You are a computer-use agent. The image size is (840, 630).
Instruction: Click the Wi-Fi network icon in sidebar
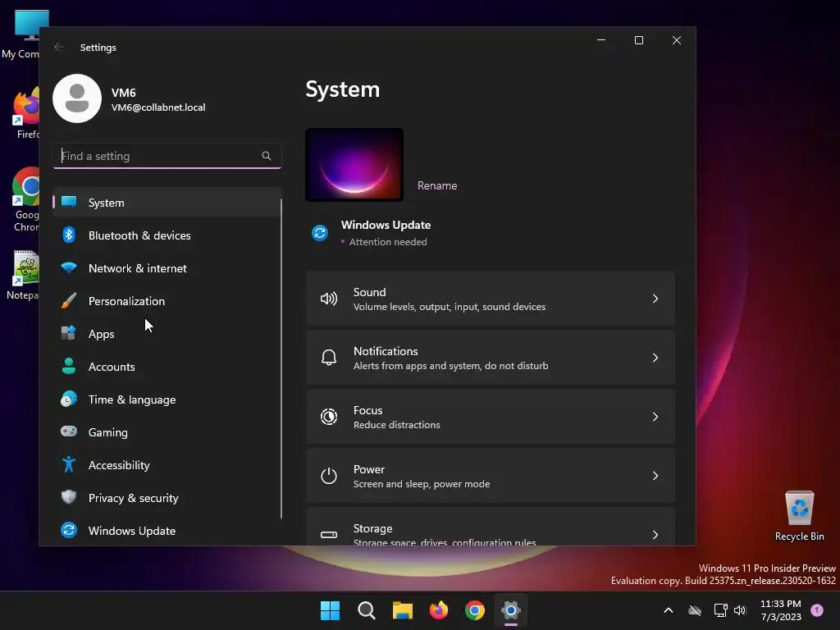(x=69, y=267)
